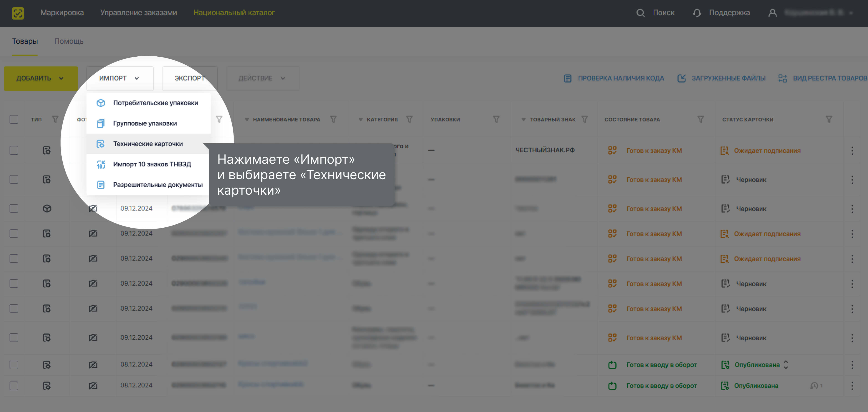Click the Загруженные файлы icon
Screen dimensions: 868x412
point(681,78)
